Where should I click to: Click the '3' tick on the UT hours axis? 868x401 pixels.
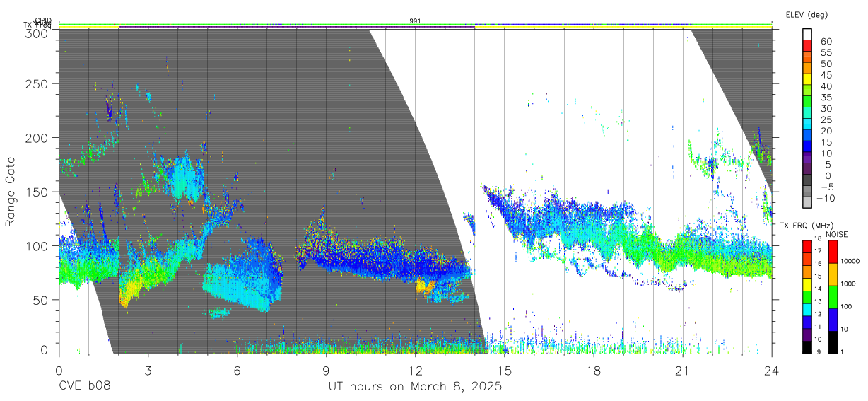(147, 371)
